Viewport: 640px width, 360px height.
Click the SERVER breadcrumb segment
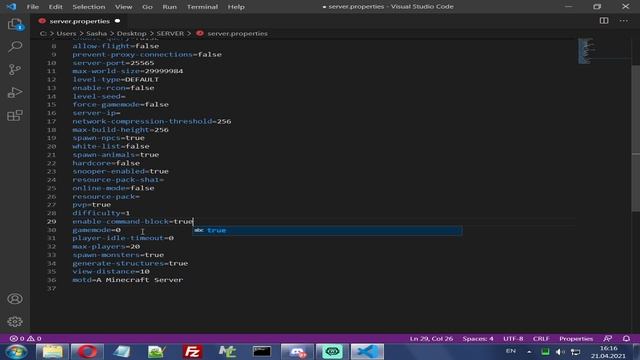click(170, 33)
